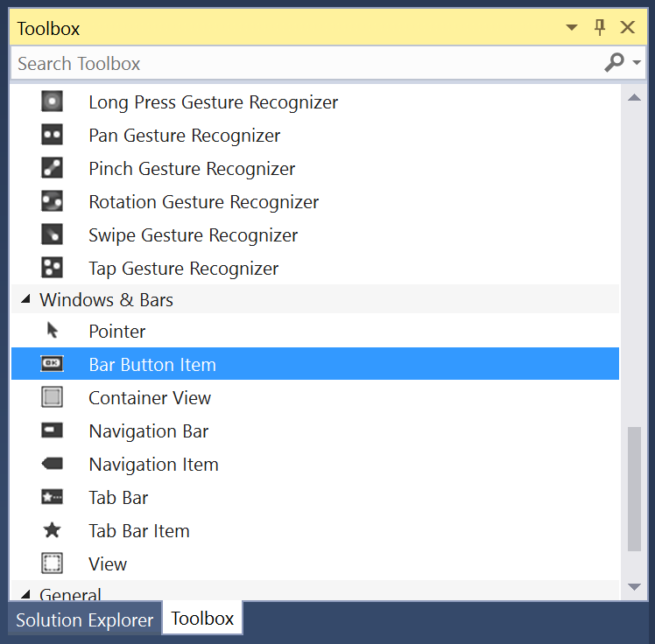The width and height of the screenshot is (655, 644).
Task: Click the Tab Bar Item star icon
Action: pos(52,530)
